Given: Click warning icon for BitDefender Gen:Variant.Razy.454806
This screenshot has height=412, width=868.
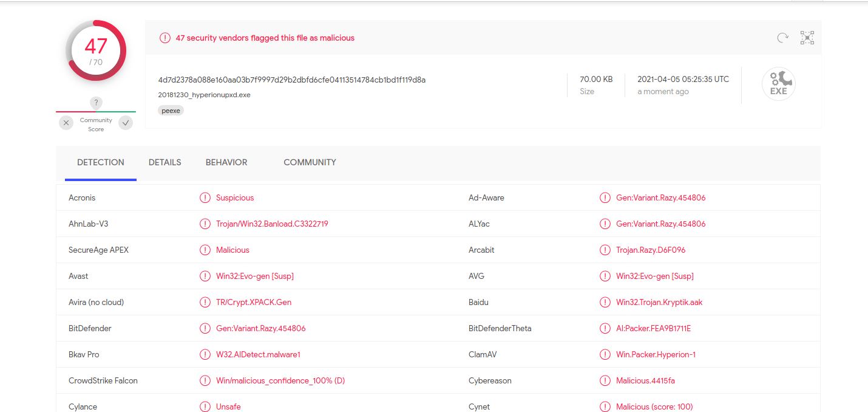Looking at the screenshot, I should pos(205,328).
